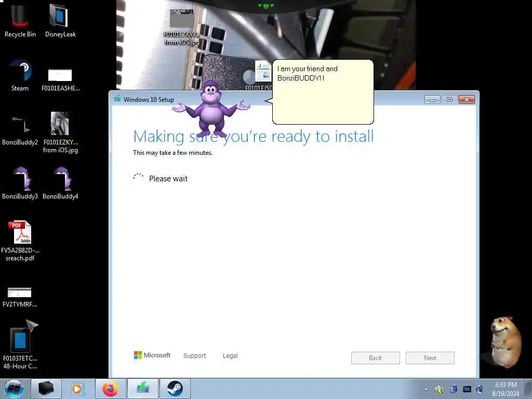Click the blue monitor tray icon
The height and width of the screenshot is (399, 532).
(467, 389)
